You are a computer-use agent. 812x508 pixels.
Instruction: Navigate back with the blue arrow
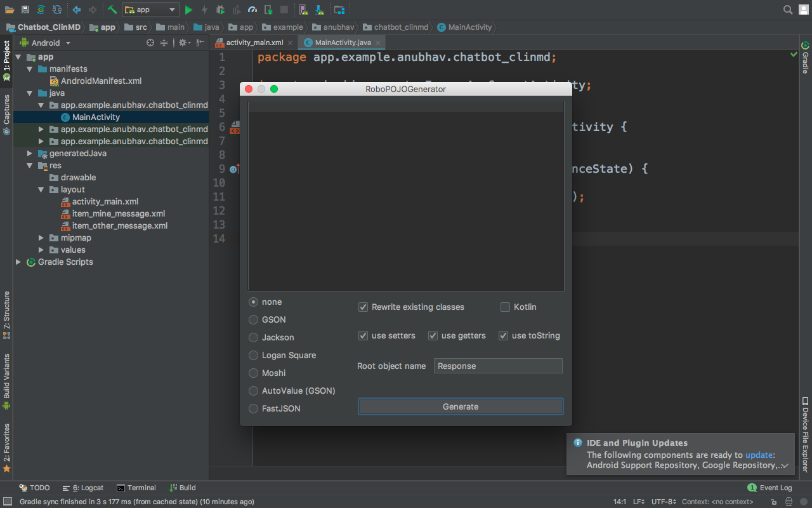tap(77, 10)
